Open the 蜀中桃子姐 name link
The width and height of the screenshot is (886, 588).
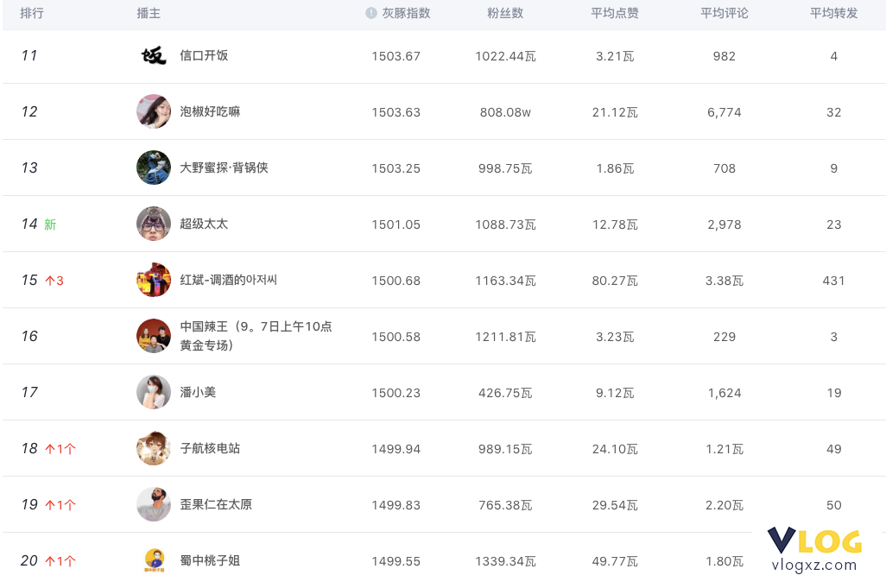(x=210, y=560)
